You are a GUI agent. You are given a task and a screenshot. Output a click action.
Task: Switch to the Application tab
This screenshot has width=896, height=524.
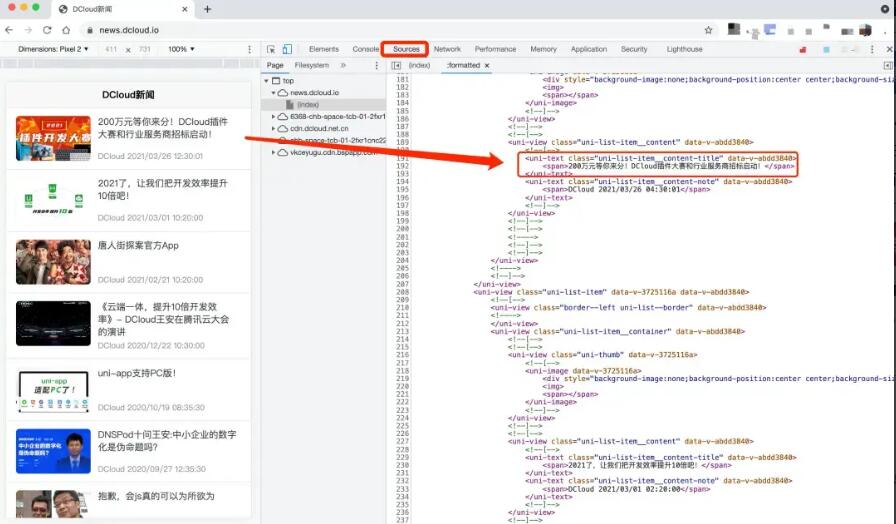[x=589, y=49]
